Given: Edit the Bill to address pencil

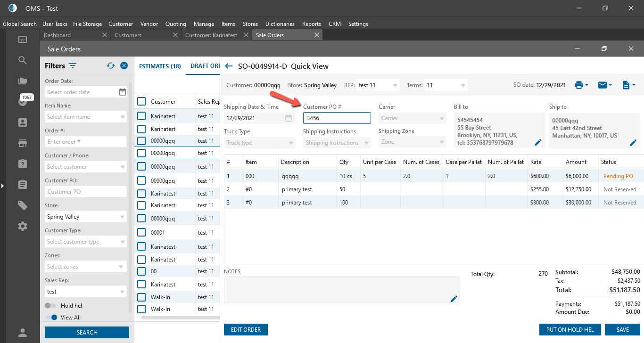Looking at the screenshot, I should [538, 142].
